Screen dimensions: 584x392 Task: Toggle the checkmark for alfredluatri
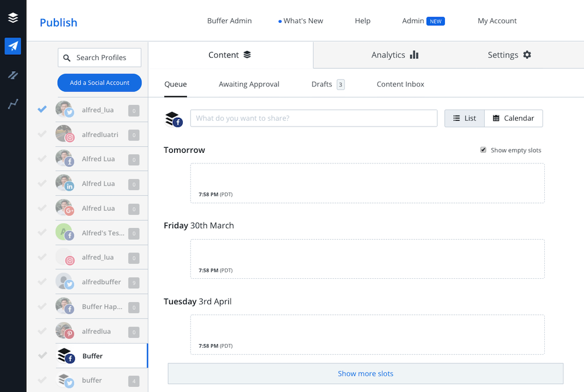click(42, 134)
